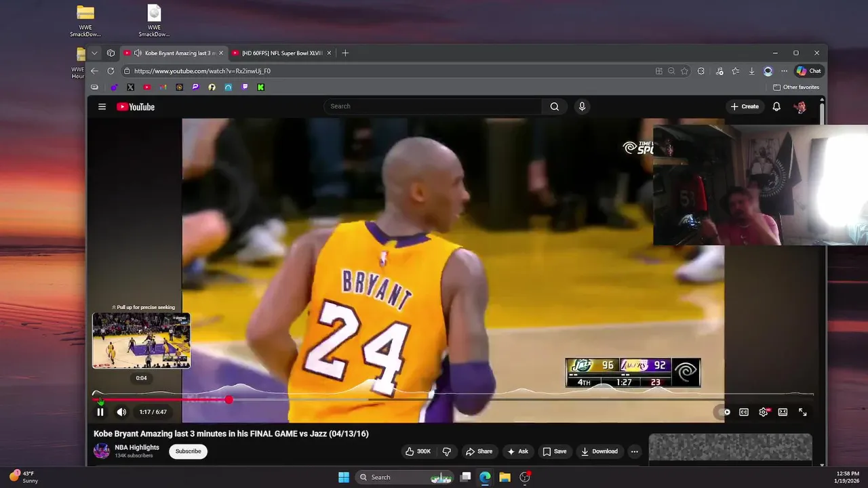Open the X bookmark in favorites bar
Image resolution: width=868 pixels, height=488 pixels.
tap(130, 87)
